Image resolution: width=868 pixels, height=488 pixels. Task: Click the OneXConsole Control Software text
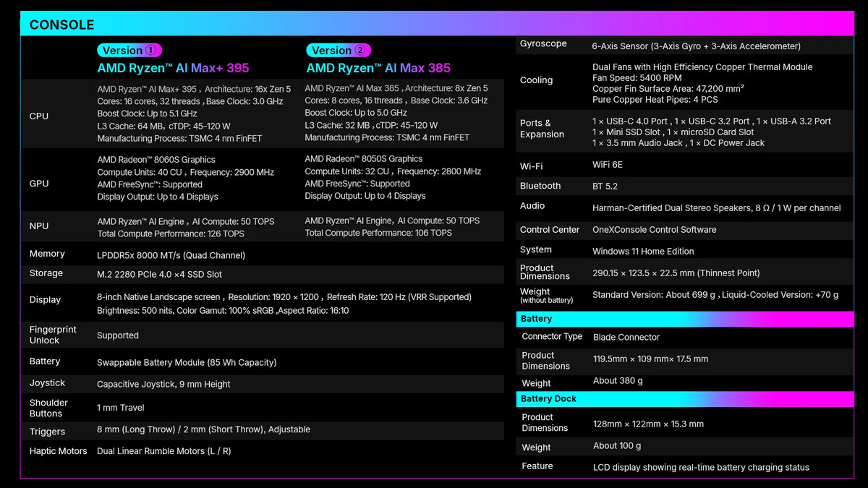[x=654, y=230]
